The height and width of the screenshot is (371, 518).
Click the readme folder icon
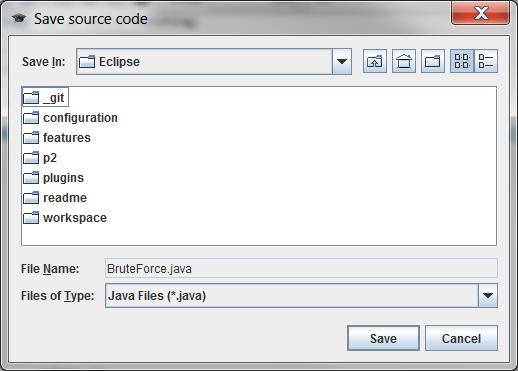31,198
